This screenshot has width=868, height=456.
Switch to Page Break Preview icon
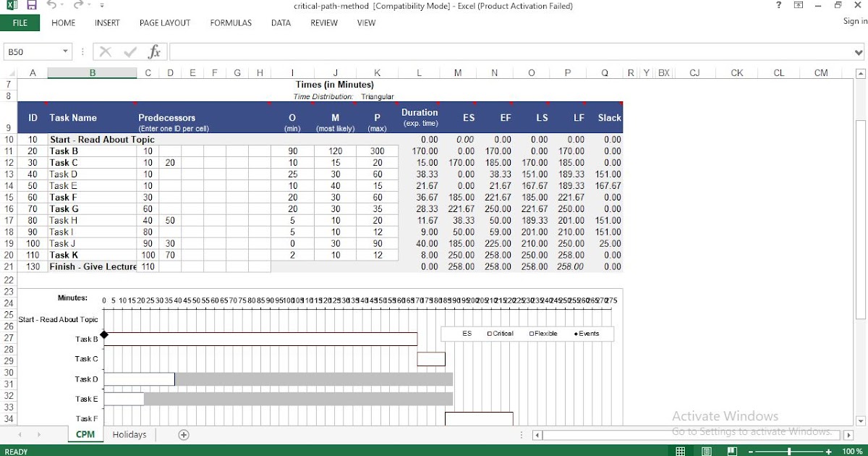point(733,451)
